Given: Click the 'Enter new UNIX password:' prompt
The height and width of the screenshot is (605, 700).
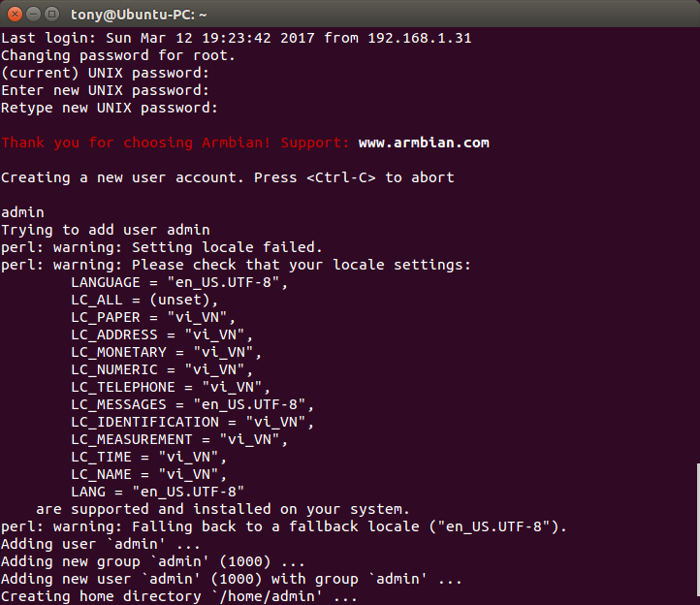Looking at the screenshot, I should 105,90.
